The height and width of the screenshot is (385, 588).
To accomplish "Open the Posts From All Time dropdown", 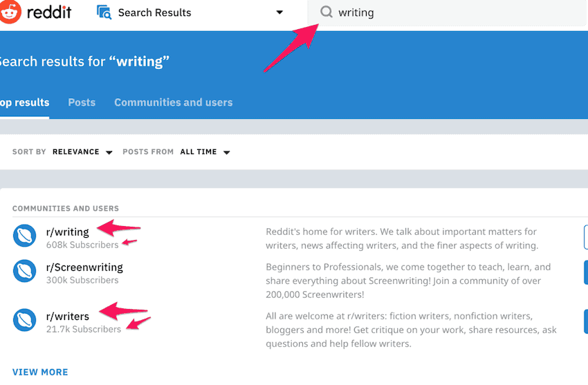I will tap(205, 152).
